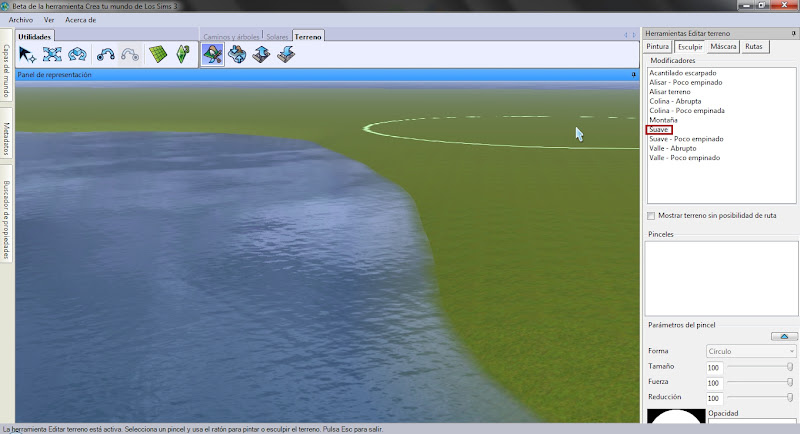Enable Mostrar terreno sin posibilidad de ruta
The height and width of the screenshot is (434, 800).
coord(651,216)
